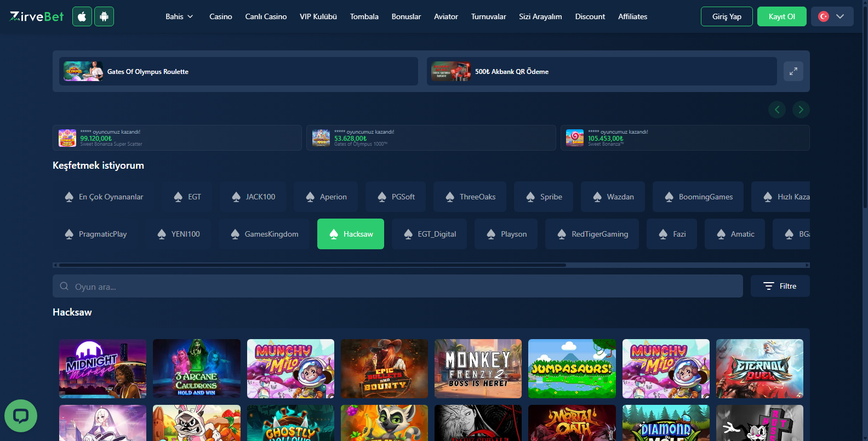
Task: Click the previous winners carousel arrow
Action: pos(777,110)
